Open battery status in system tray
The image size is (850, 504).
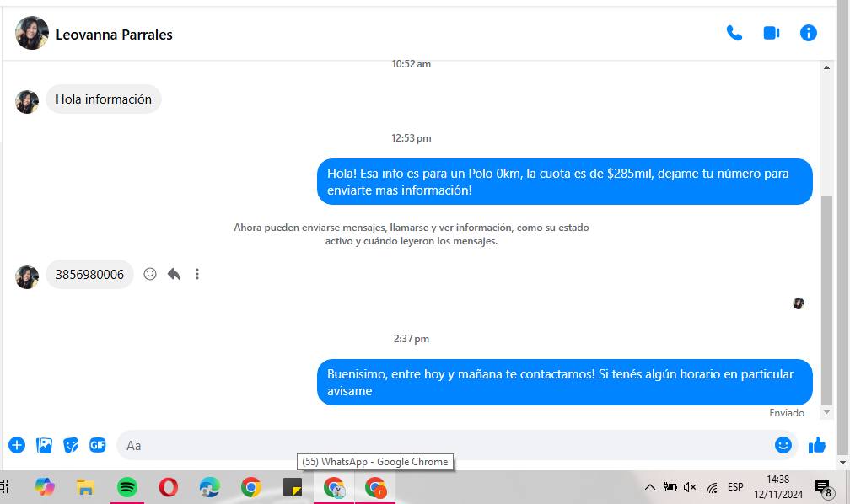tap(670, 487)
